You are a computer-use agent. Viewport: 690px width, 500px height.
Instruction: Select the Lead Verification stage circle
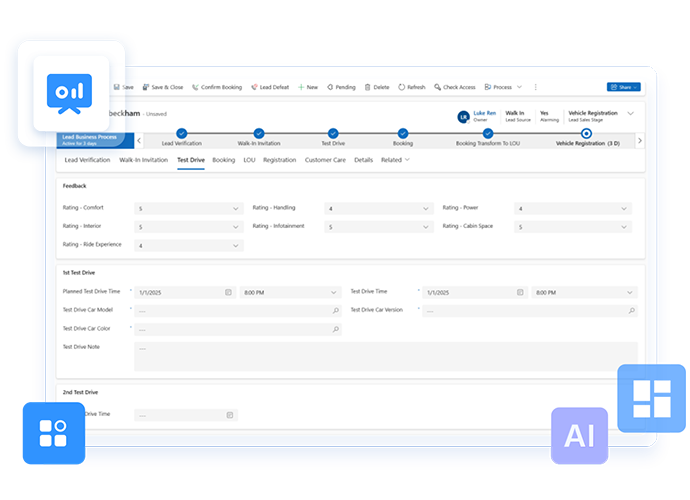(181, 133)
